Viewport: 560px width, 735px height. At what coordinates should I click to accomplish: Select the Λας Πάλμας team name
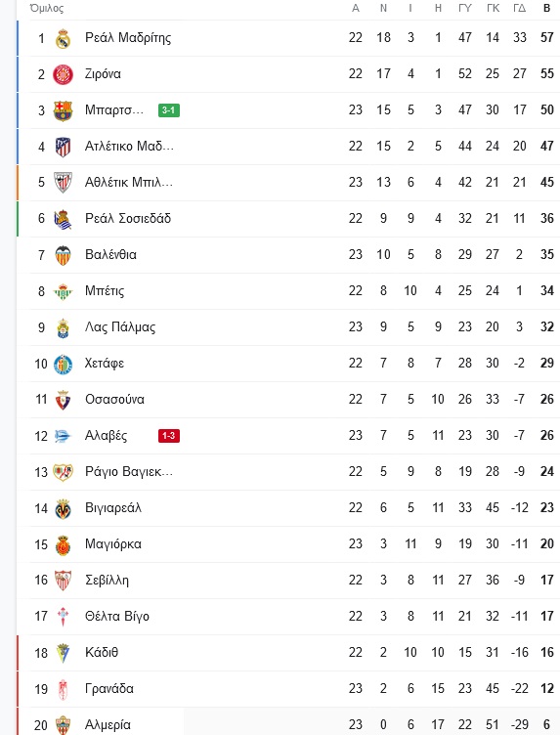coord(120,327)
